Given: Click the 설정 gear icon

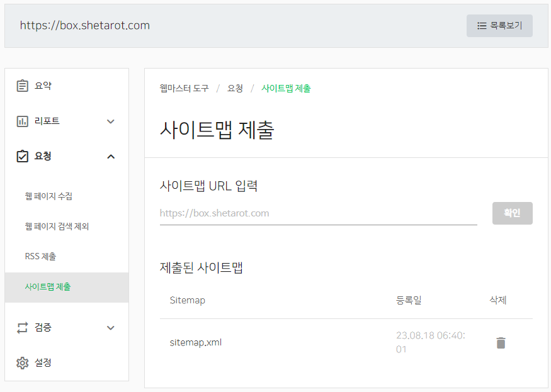Looking at the screenshot, I should pyautogui.click(x=23, y=363).
